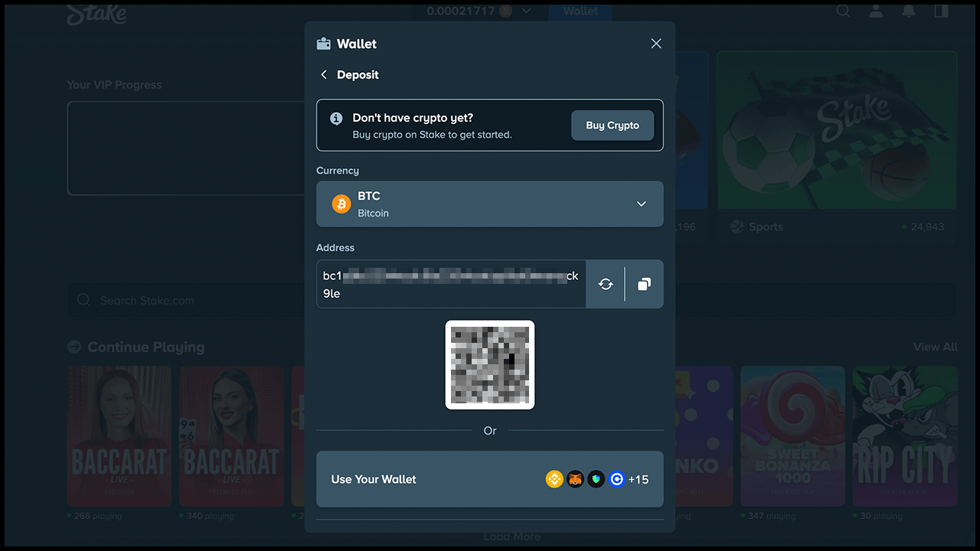Open the notifications bell
This screenshot has width=980, height=551.
909,11
